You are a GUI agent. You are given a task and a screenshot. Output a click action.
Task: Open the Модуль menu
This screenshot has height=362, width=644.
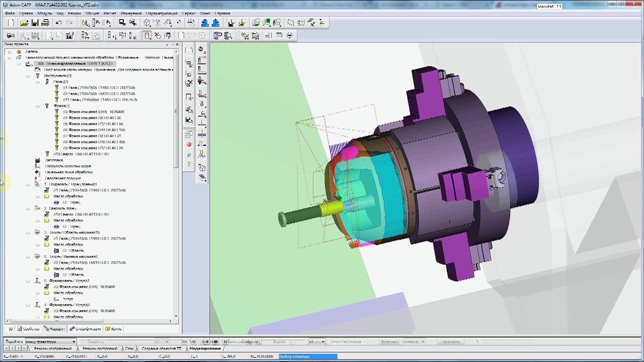[x=45, y=13]
